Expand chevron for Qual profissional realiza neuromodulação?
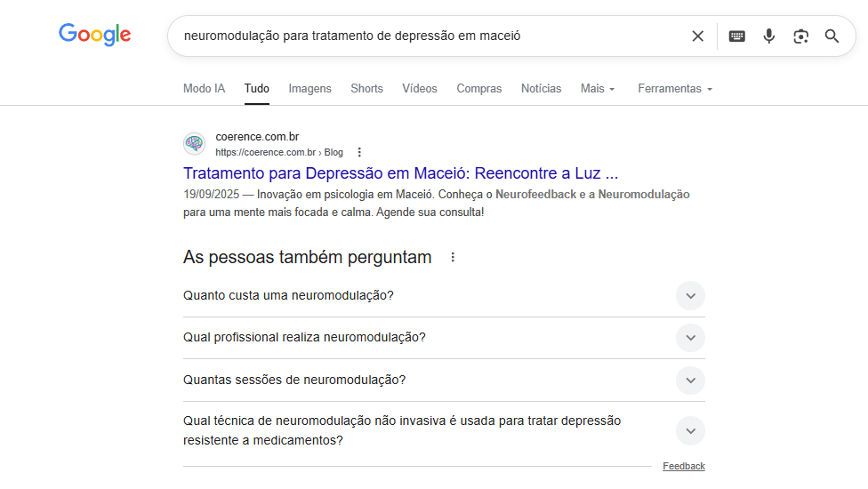Image resolution: width=868 pixels, height=489 pixels. point(690,338)
